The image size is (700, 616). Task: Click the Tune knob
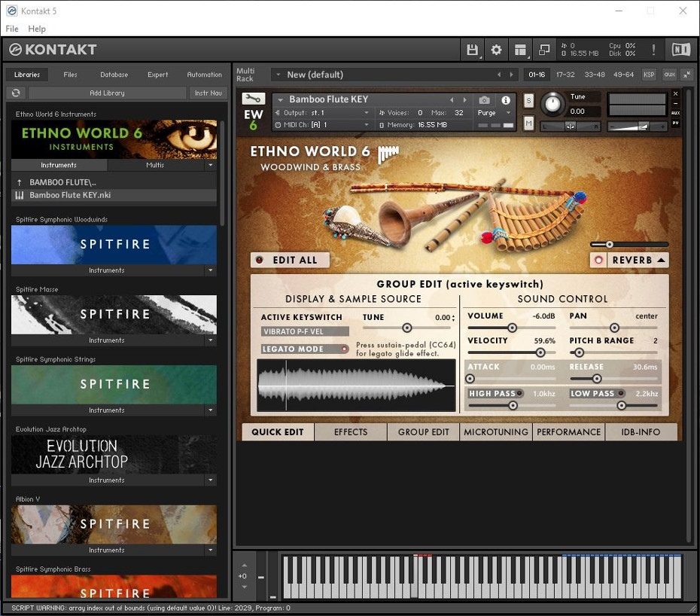(x=552, y=104)
